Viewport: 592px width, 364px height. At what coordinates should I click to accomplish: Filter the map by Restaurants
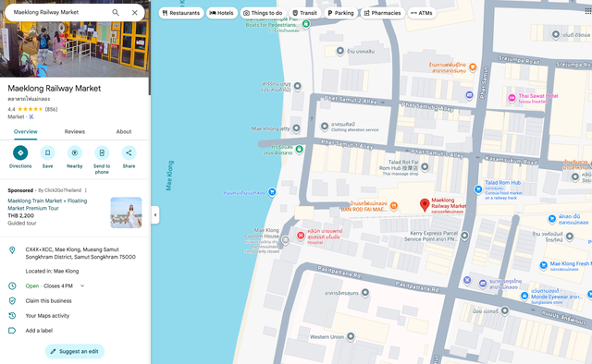click(x=181, y=13)
